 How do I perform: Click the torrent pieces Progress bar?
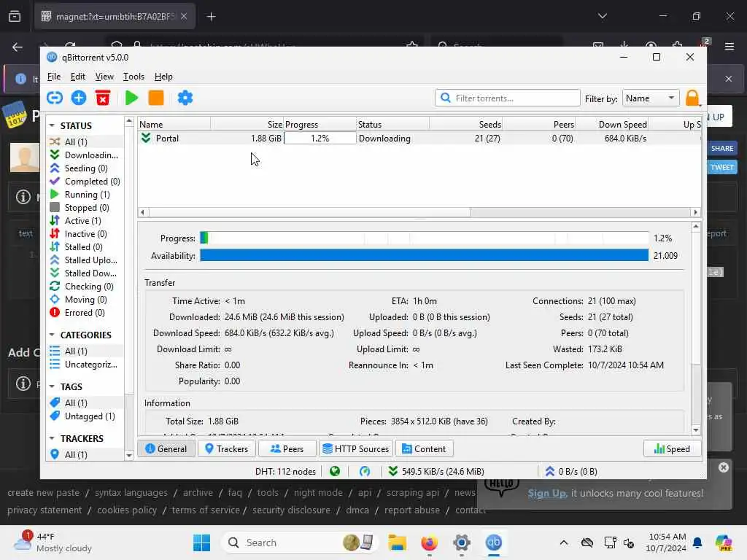pyautogui.click(x=425, y=238)
